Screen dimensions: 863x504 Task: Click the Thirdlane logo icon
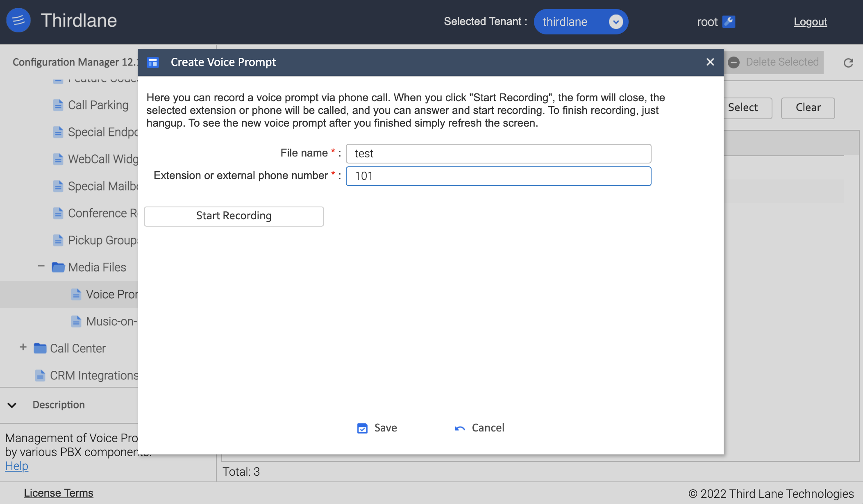pos(18,20)
